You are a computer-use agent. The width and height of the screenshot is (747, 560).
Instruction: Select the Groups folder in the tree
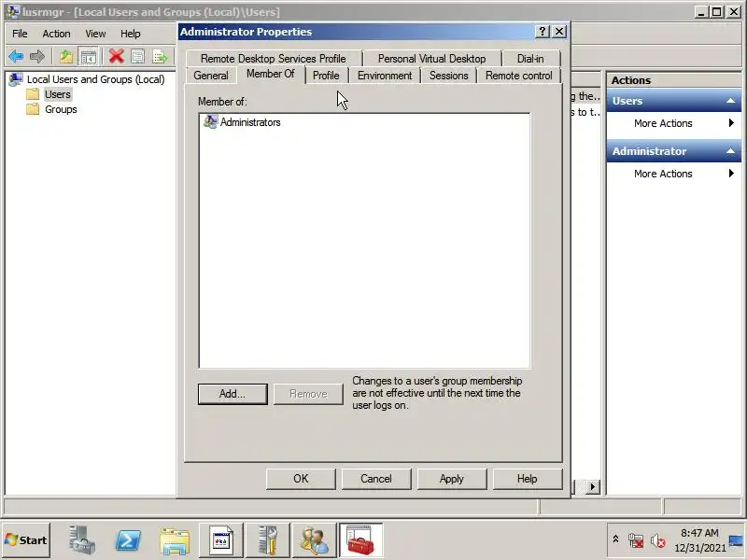click(61, 109)
